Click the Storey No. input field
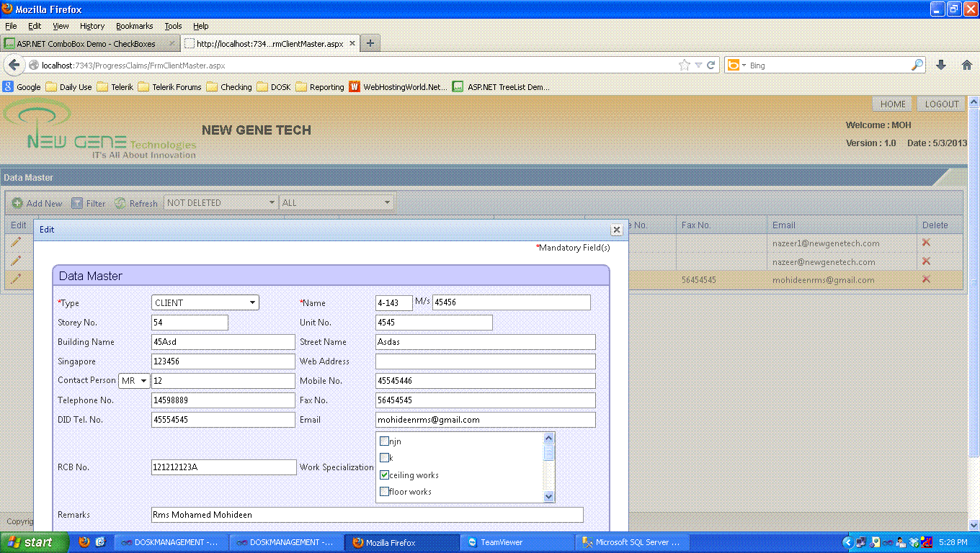This screenshot has width=980, height=553. [x=190, y=323]
